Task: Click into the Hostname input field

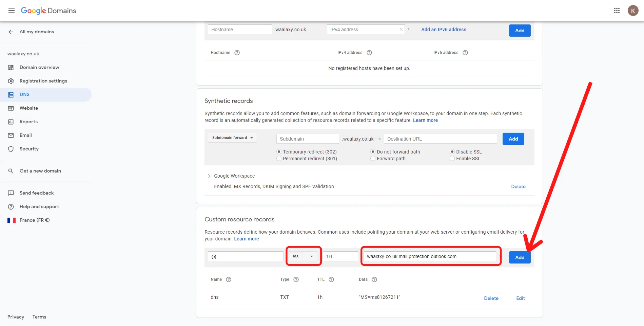Action: pyautogui.click(x=240, y=30)
